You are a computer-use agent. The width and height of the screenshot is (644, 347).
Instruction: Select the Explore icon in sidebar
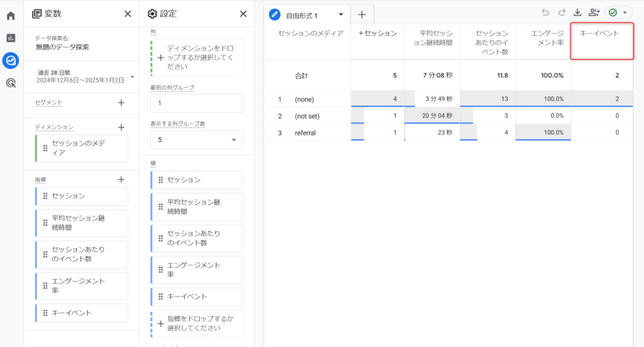pyautogui.click(x=11, y=60)
